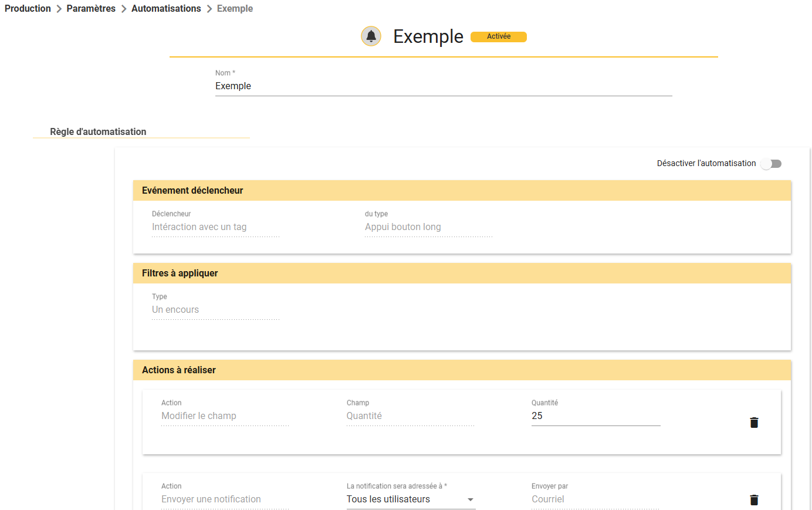This screenshot has width=812, height=510.
Task: Open the Déclencheur field Intéraction avec un tag
Action: (x=216, y=227)
